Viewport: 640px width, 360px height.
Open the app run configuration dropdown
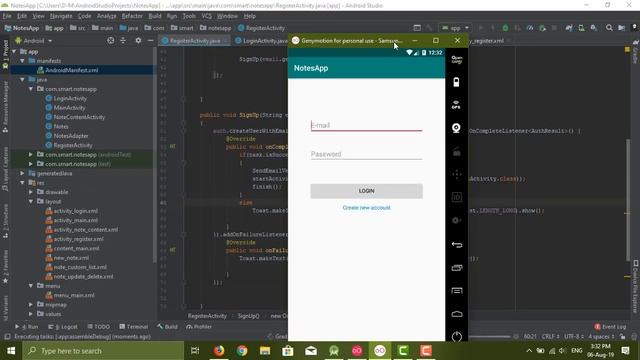tap(456, 28)
